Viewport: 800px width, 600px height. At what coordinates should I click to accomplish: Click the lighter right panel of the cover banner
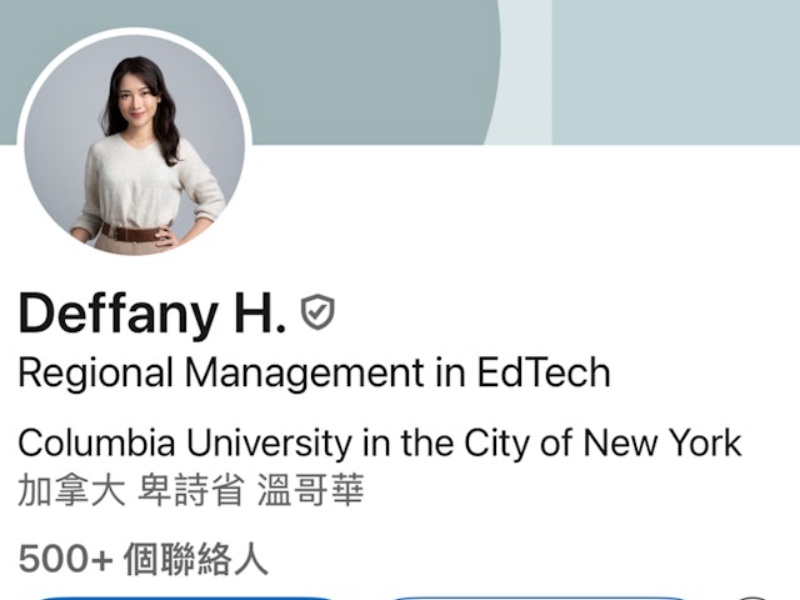pos(676,71)
